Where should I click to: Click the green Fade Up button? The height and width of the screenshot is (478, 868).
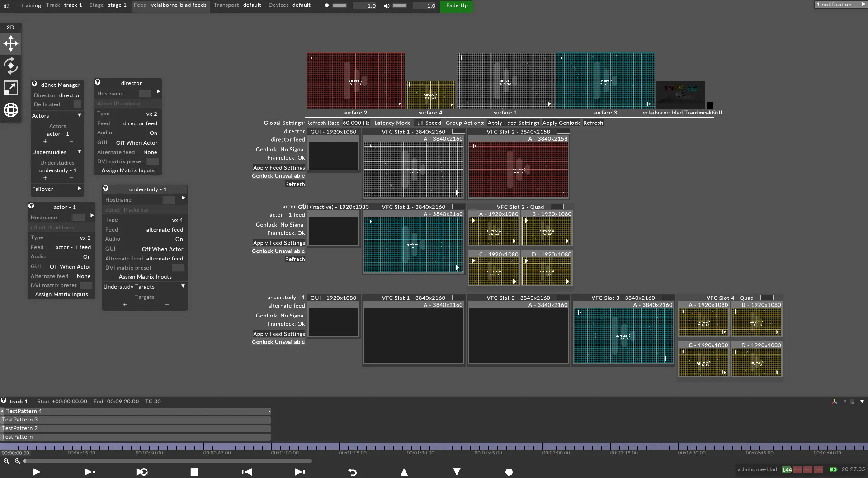(x=457, y=6)
